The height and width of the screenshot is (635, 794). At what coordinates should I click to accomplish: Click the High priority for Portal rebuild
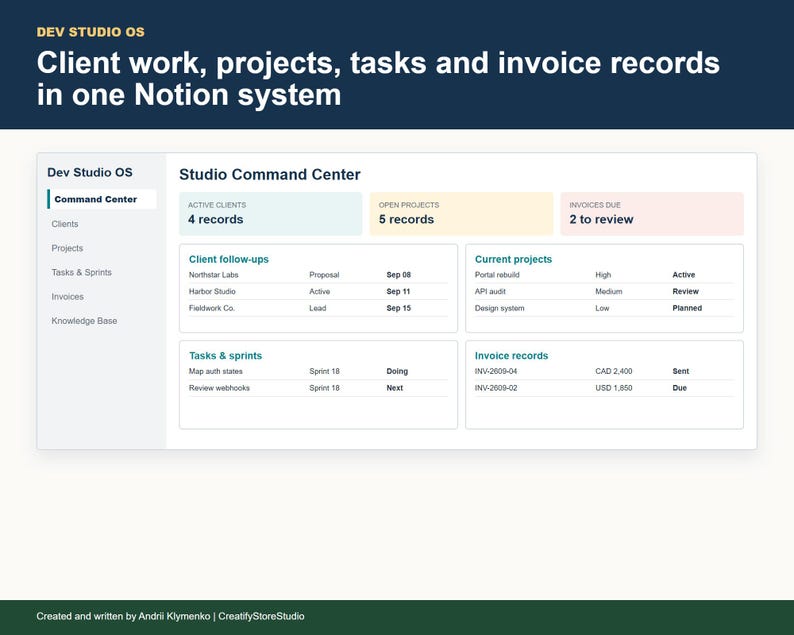(x=603, y=275)
